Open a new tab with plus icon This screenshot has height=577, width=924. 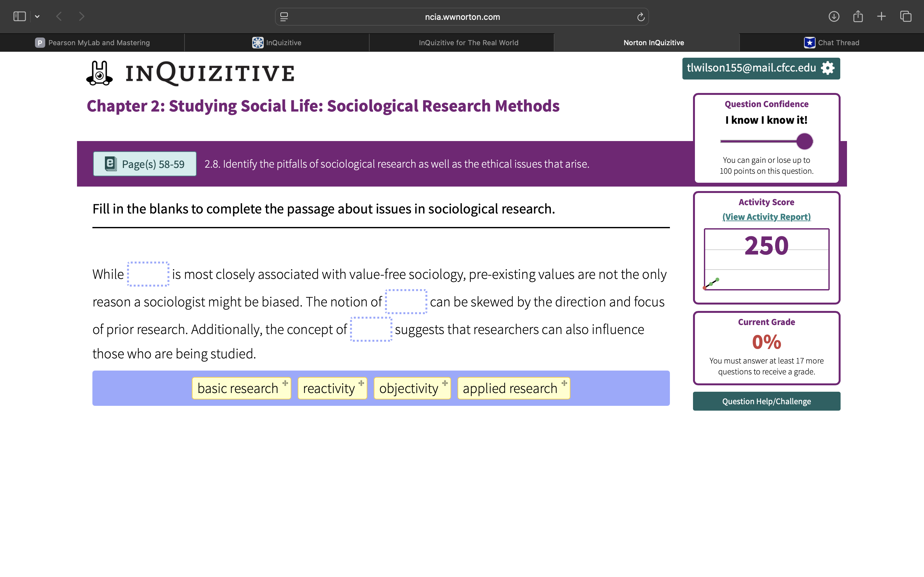(x=881, y=16)
